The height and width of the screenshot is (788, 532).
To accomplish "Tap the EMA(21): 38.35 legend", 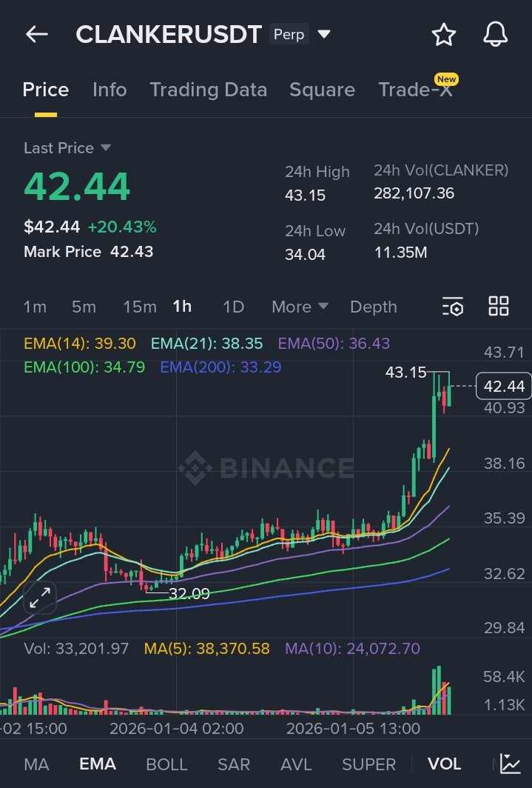I will click(x=206, y=343).
